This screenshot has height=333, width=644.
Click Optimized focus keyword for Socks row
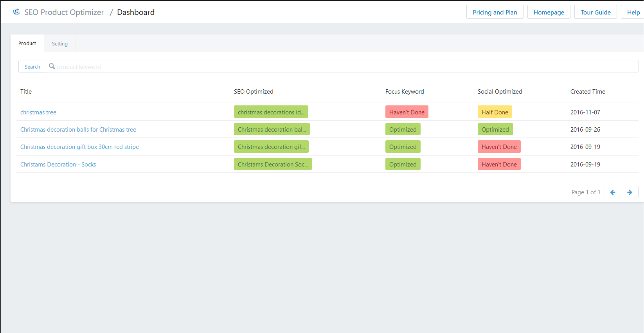click(403, 164)
